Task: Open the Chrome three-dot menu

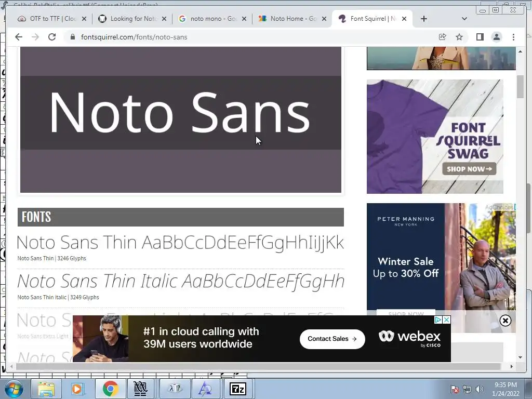Action: (513, 37)
